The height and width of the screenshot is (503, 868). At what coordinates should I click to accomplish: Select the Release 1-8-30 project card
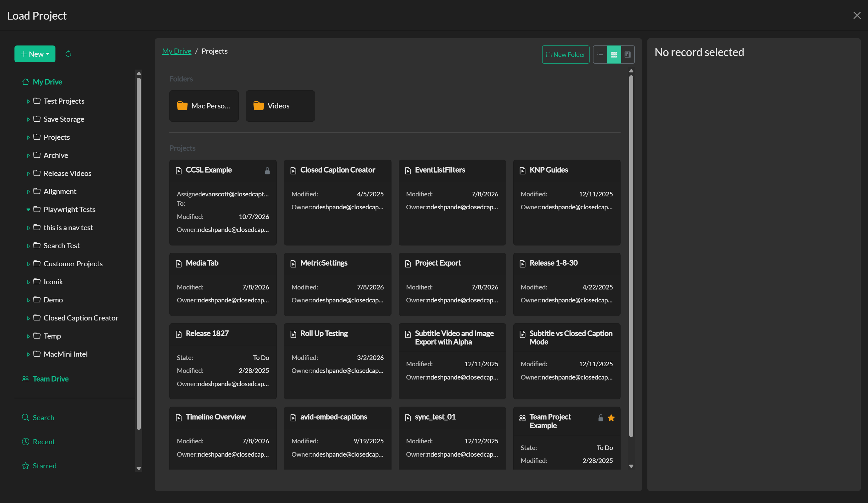coord(567,284)
